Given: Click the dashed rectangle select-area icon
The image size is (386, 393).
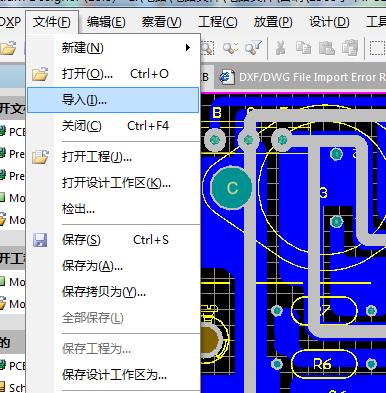Looking at the screenshot, I should pos(378,48).
